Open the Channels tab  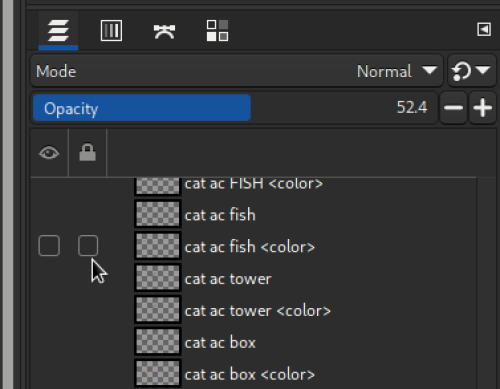[x=111, y=31]
